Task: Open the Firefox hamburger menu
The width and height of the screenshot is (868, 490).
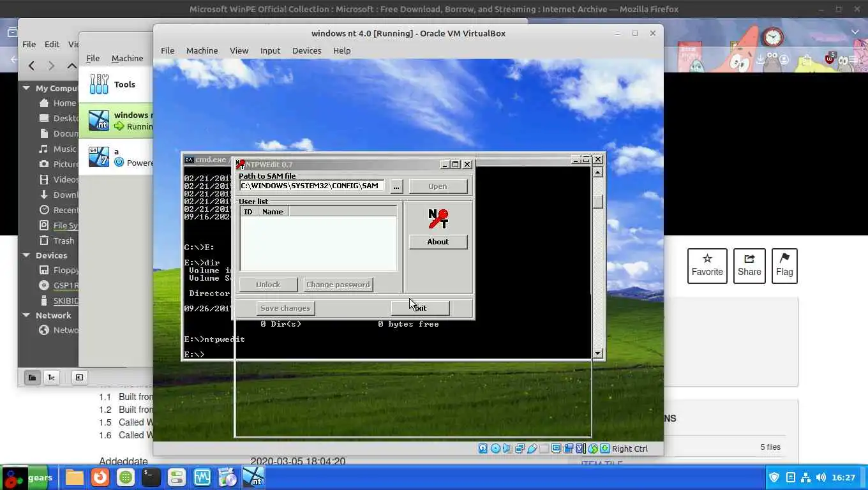Action: [855, 60]
